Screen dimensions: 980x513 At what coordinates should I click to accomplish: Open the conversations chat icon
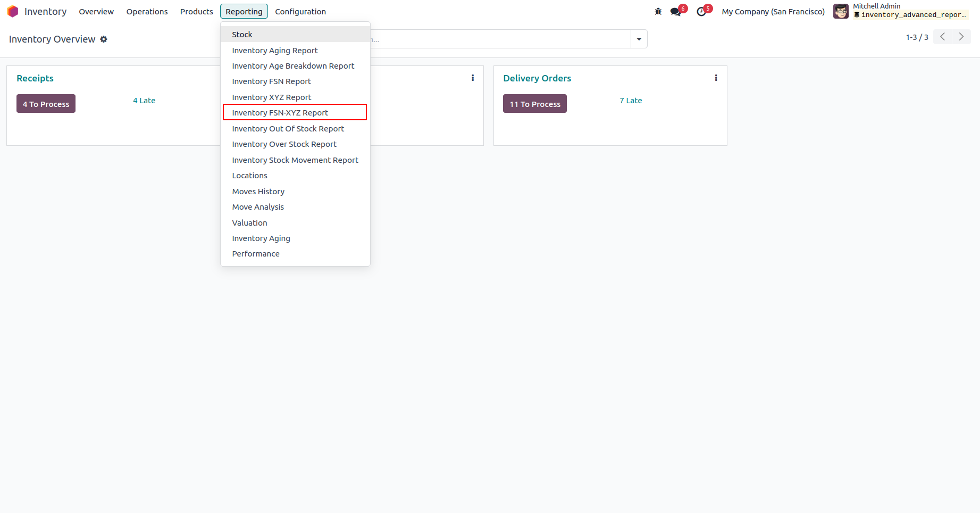click(x=676, y=11)
